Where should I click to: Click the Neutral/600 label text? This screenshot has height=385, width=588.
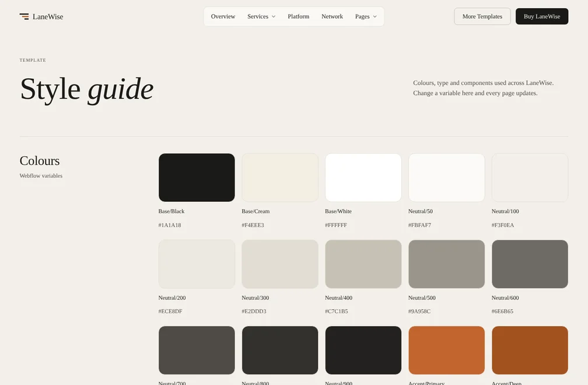[505, 297]
